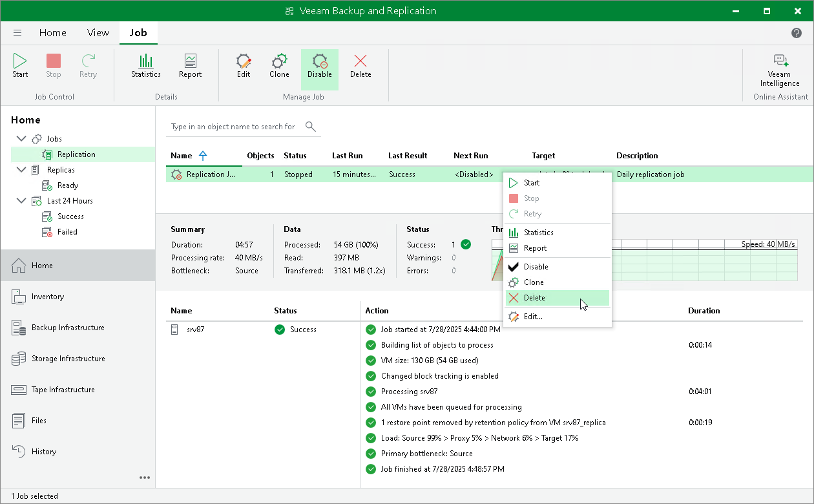Start the job from the ribbon
814x504 pixels.
click(20, 67)
